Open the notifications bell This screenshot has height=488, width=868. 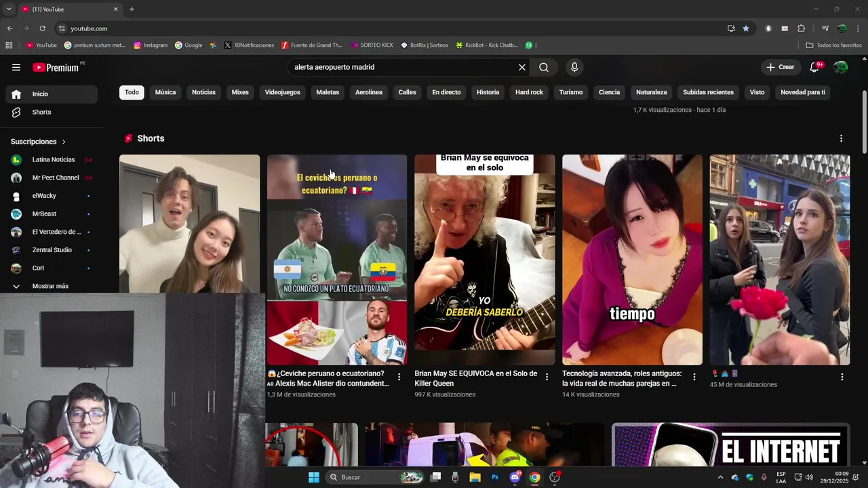click(x=815, y=67)
